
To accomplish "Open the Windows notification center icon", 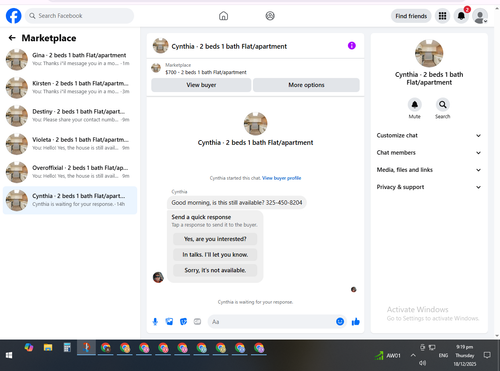I will (x=487, y=355).
